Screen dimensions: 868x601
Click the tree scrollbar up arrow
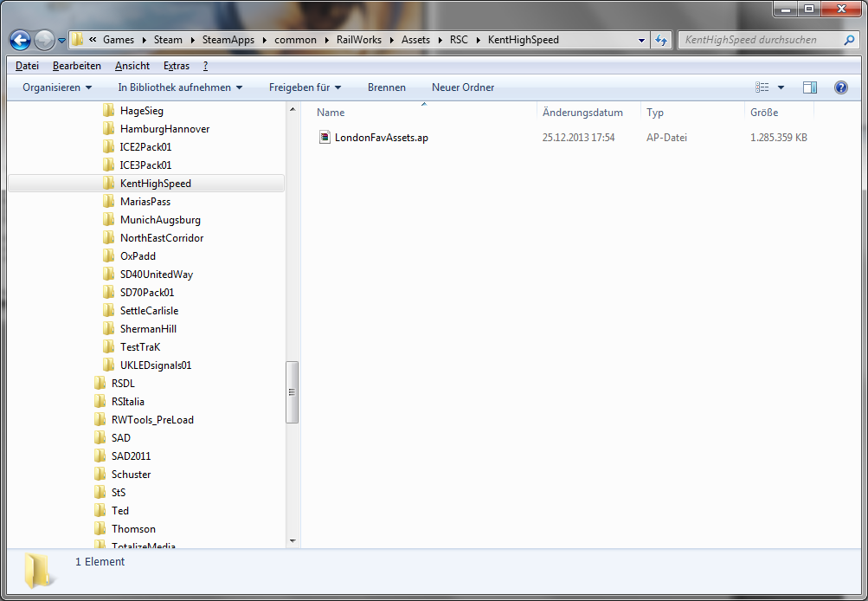click(293, 110)
